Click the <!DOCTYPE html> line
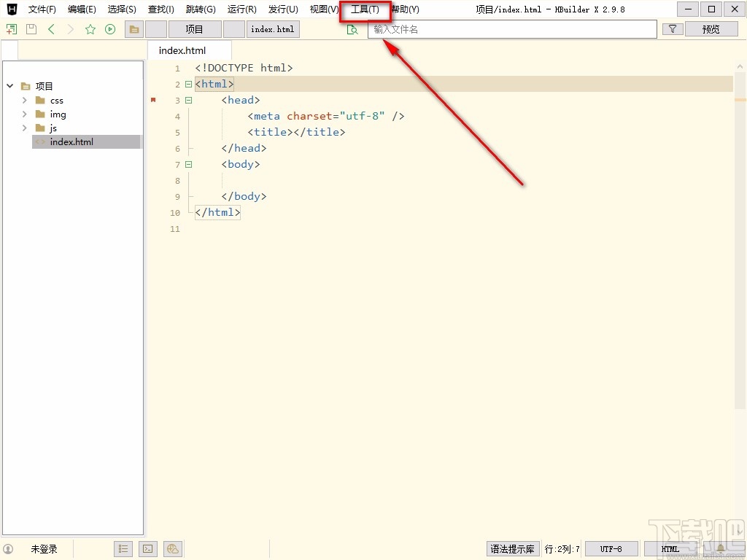Viewport: 747px width, 560px height. coord(244,68)
